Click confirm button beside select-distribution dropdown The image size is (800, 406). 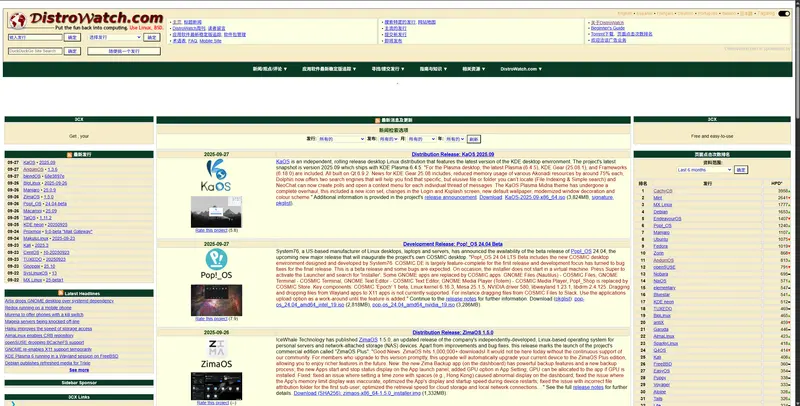(152, 37)
